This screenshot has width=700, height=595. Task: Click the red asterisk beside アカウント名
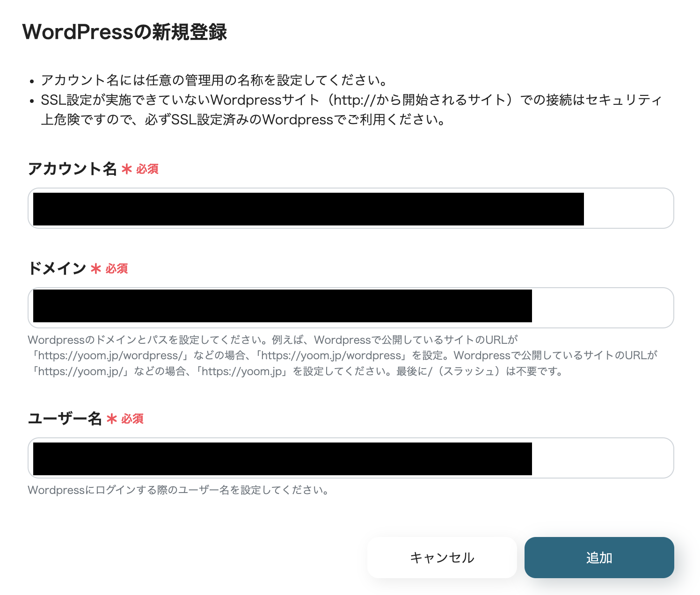[127, 169]
